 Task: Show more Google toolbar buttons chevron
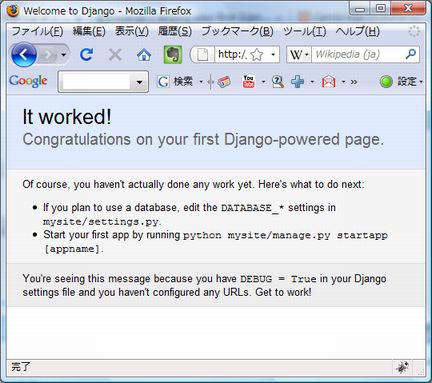click(354, 82)
